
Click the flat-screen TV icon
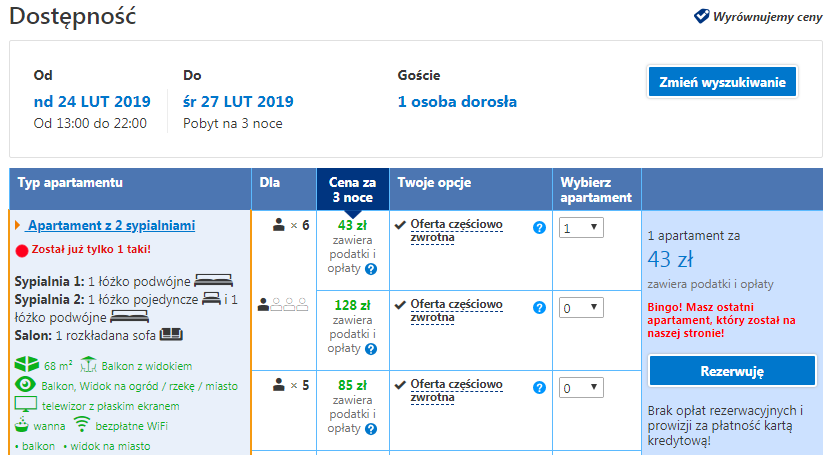[26, 405]
